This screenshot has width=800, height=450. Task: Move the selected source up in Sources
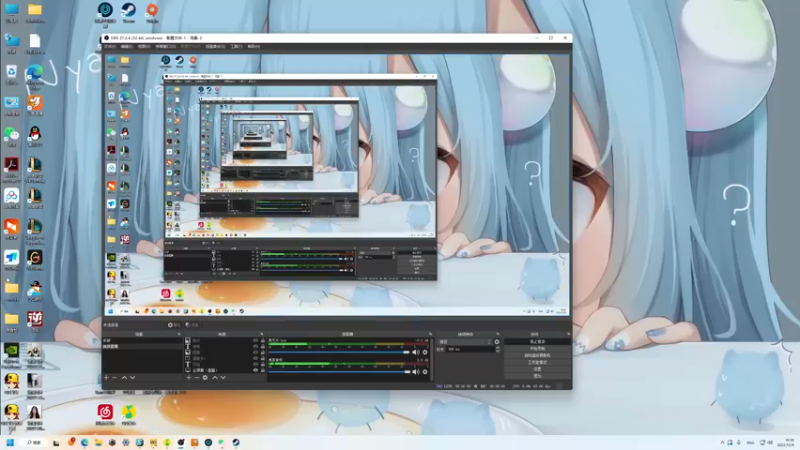point(215,378)
